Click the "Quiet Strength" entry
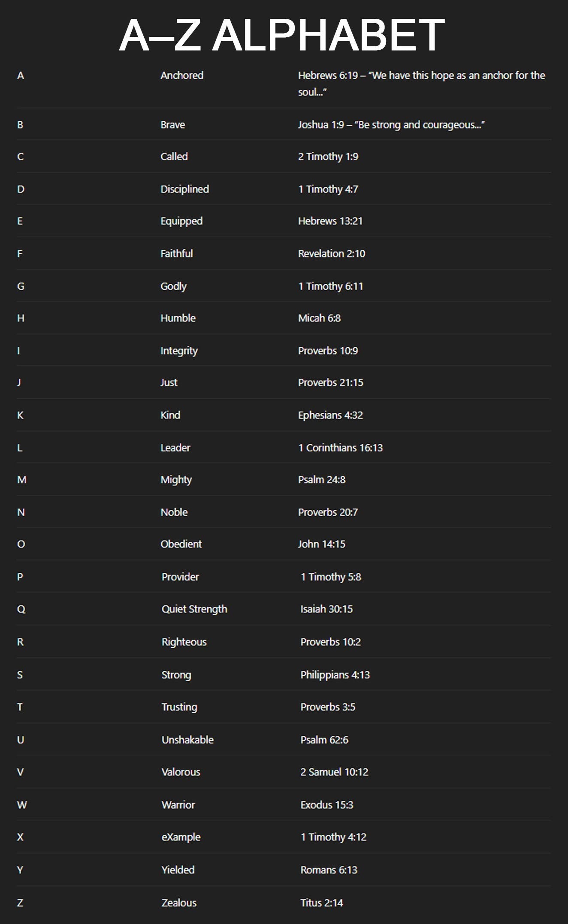Viewport: 568px width, 924px height. click(x=194, y=609)
